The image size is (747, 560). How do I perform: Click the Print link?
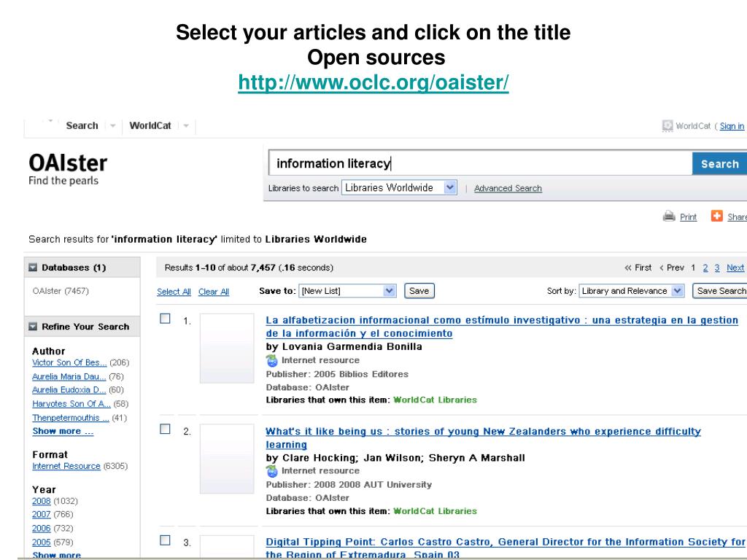pyautogui.click(x=688, y=217)
